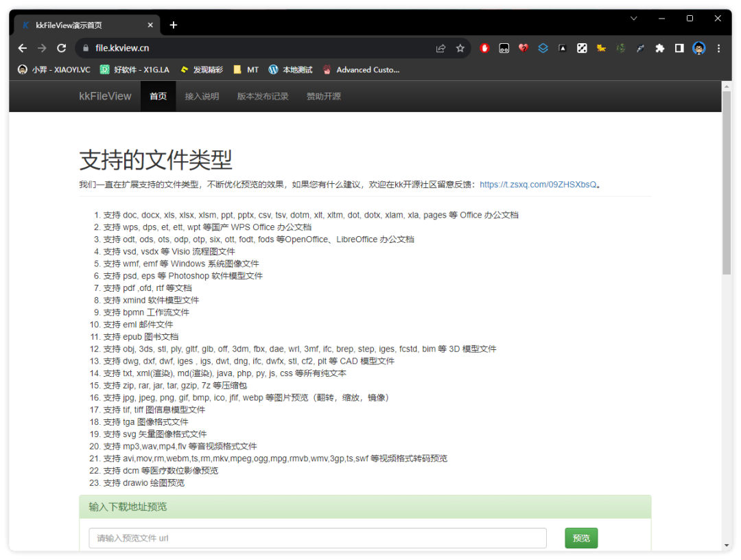Click the line about tga 图像格式文件
This screenshot has width=741, height=560.
[145, 423]
